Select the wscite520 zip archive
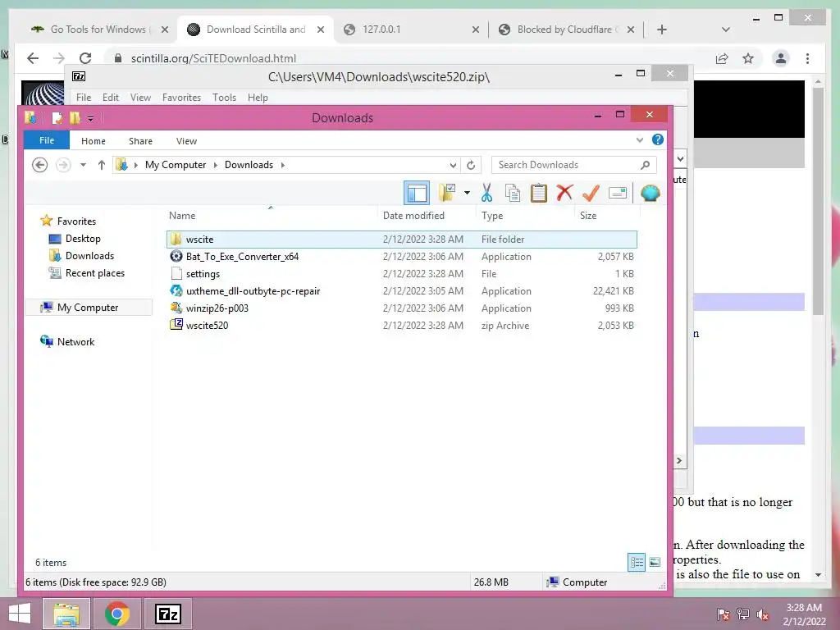This screenshot has width=840, height=630. [x=401, y=325]
